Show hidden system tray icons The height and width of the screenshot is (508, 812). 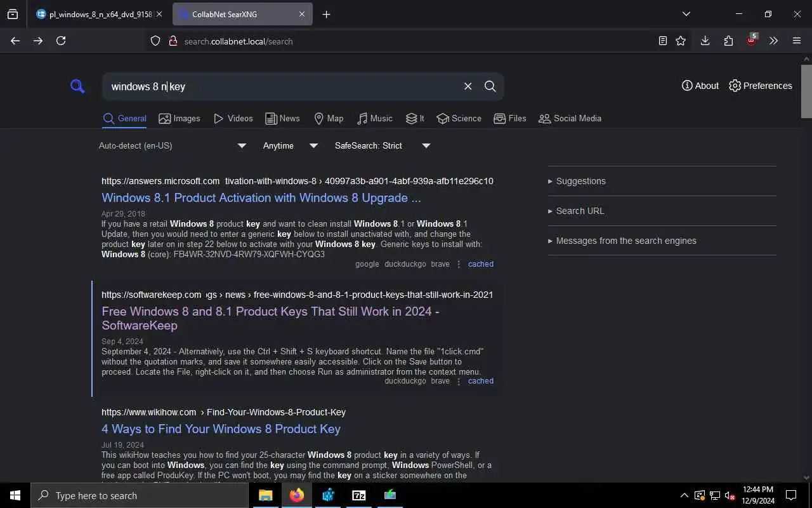pos(684,495)
